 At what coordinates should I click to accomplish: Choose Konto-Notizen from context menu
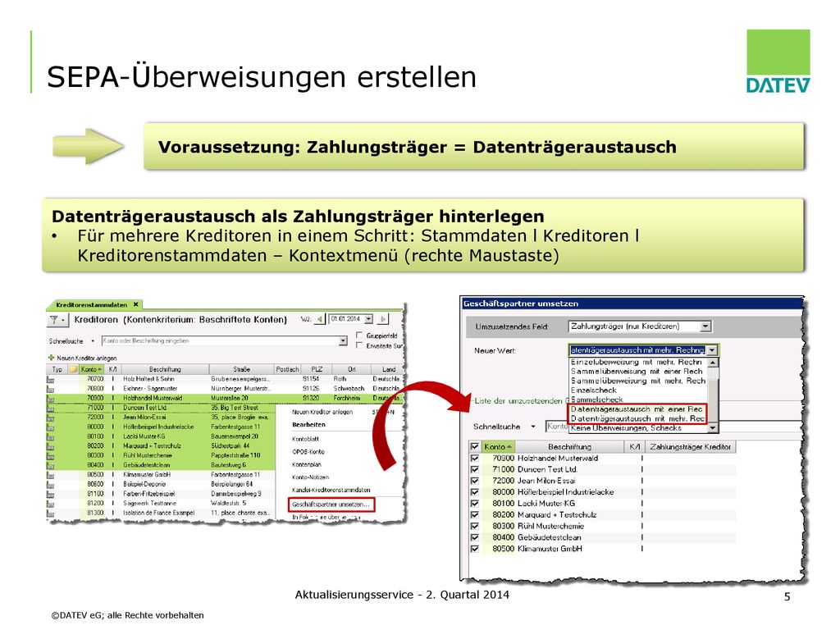[x=310, y=477]
